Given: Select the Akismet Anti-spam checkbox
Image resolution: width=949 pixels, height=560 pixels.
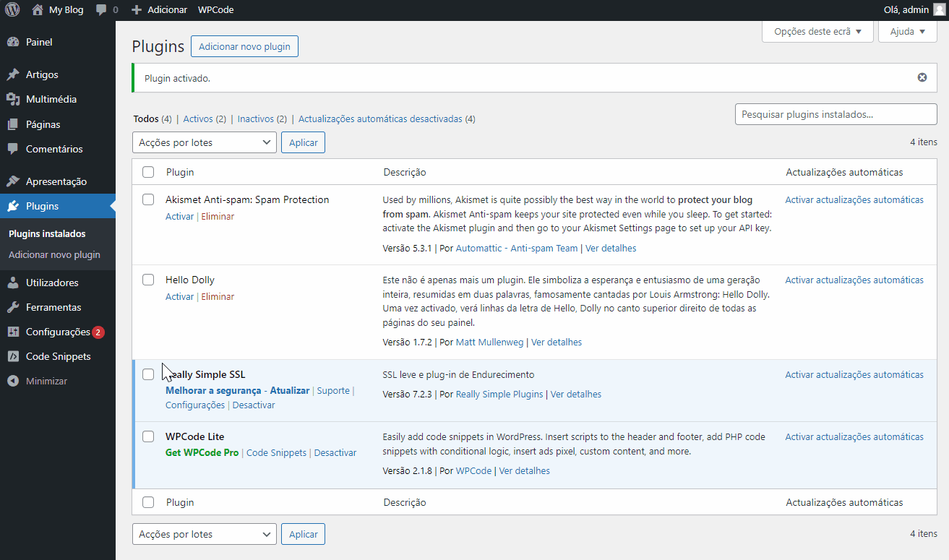Looking at the screenshot, I should [148, 199].
